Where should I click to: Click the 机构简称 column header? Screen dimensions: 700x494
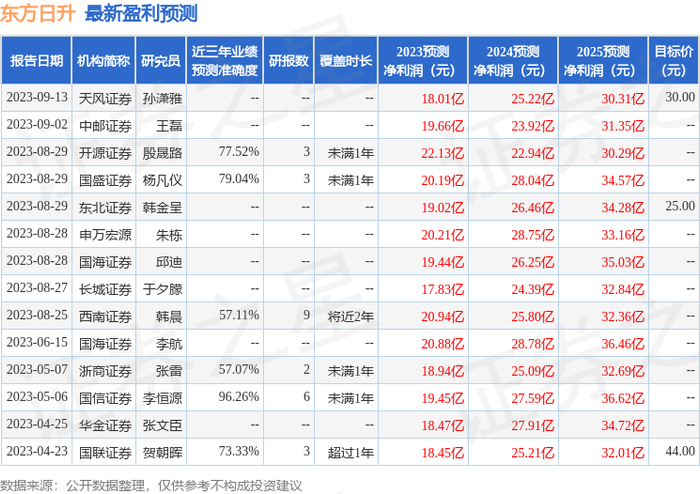[104, 61]
